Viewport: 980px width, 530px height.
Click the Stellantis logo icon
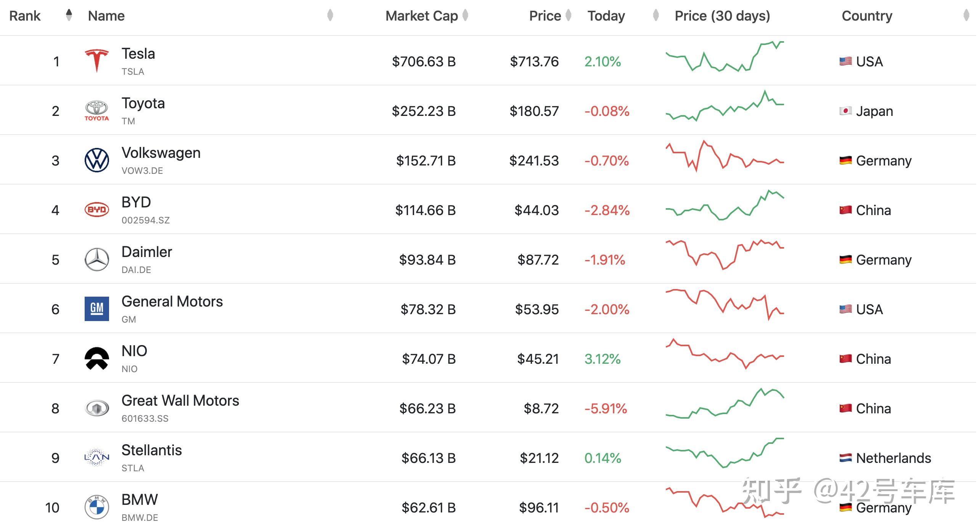click(x=97, y=457)
